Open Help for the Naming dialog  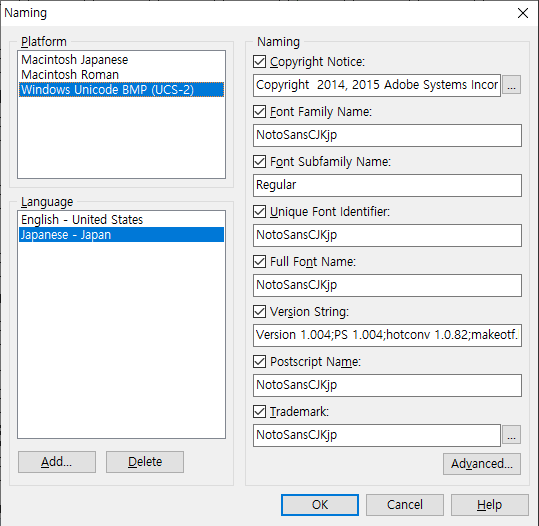tap(490, 505)
